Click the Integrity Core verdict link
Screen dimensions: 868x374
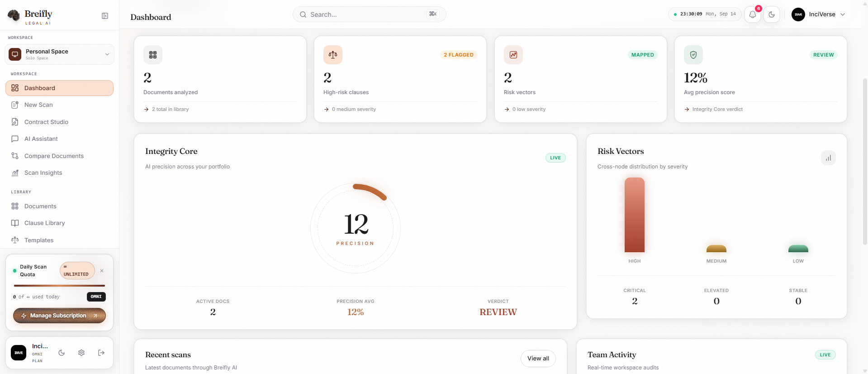pos(714,110)
